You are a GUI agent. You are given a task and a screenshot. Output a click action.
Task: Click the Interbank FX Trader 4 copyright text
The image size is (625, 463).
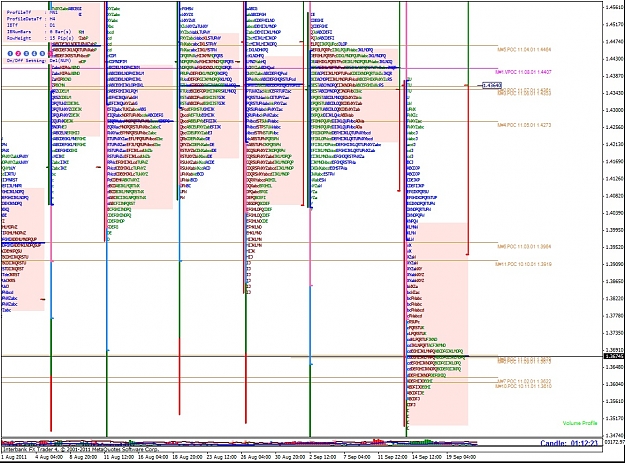coord(80,449)
